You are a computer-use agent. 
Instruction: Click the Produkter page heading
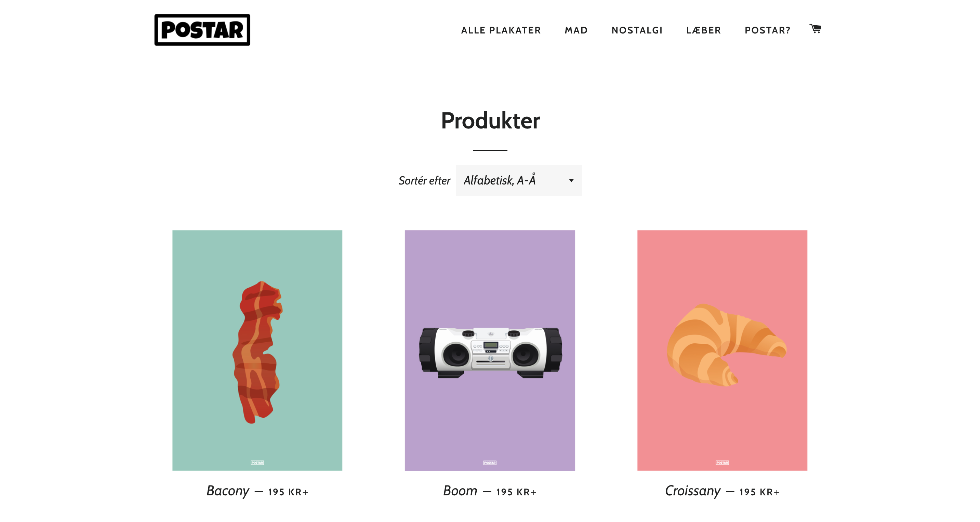[490, 121]
